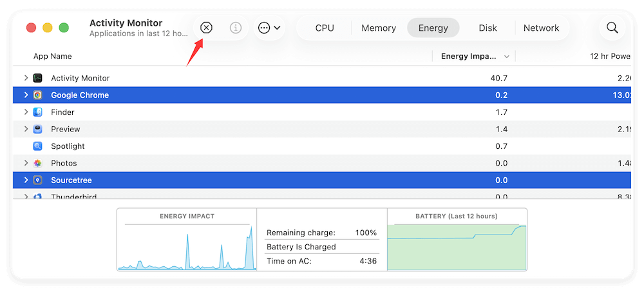Click the Finder app icon in list

click(38, 112)
